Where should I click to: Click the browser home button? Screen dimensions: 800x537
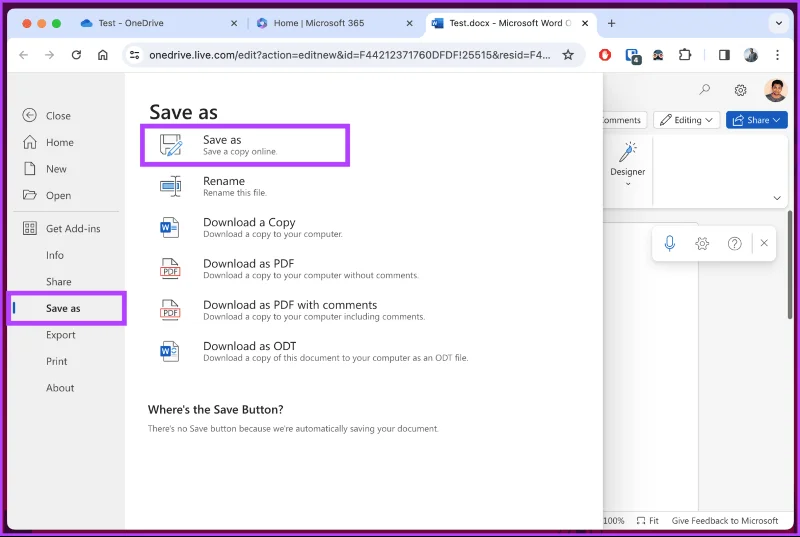coord(103,55)
